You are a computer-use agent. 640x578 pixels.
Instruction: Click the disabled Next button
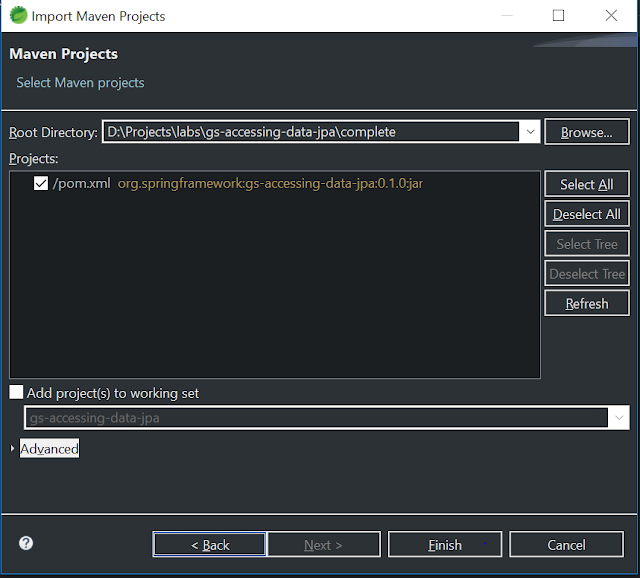pyautogui.click(x=324, y=545)
